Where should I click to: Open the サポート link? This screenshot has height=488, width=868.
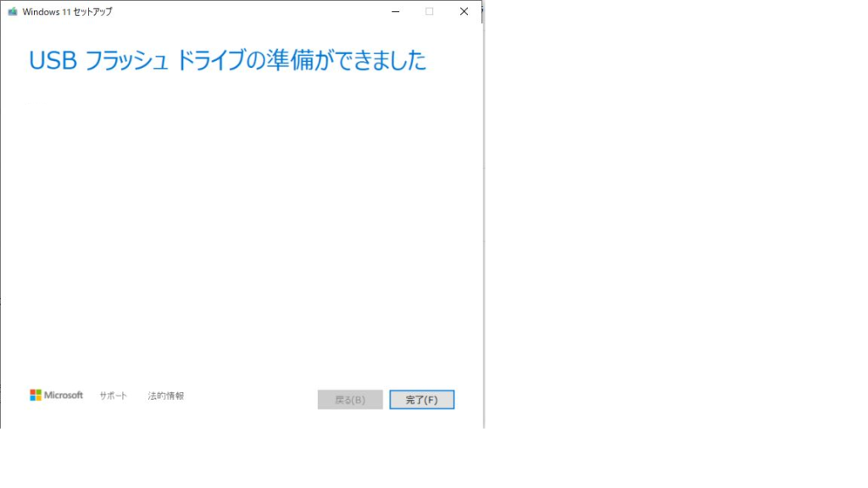(x=113, y=396)
